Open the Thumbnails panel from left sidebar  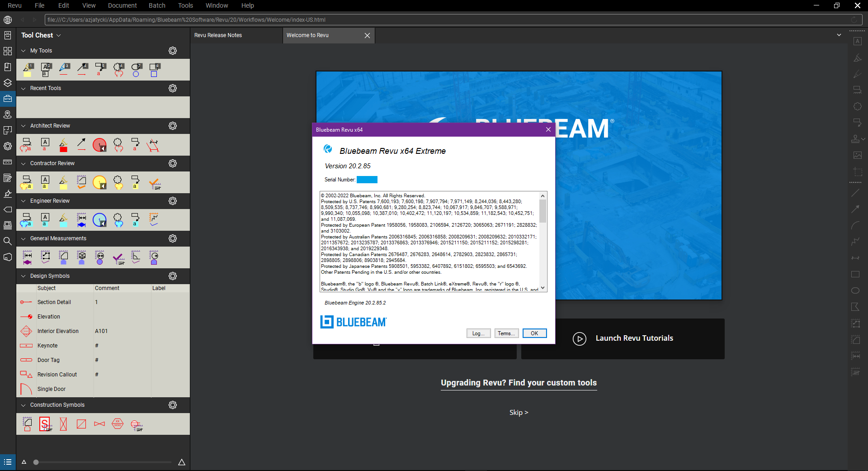point(8,51)
